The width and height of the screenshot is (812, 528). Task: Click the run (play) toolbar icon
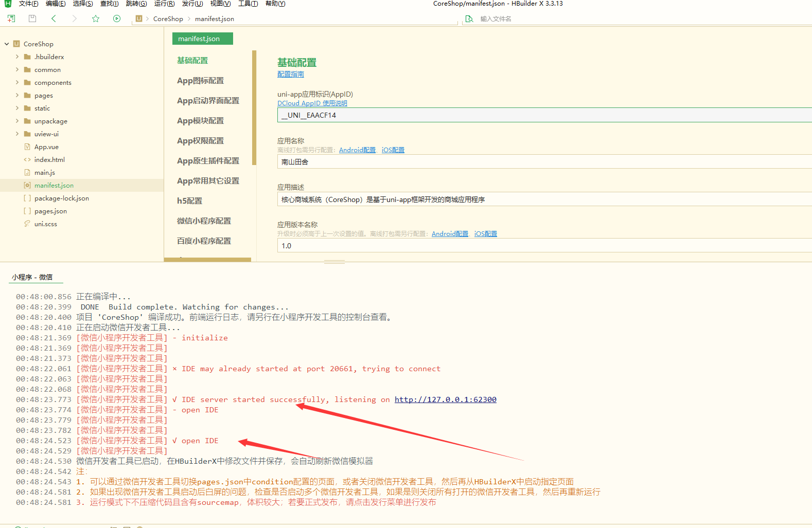coord(117,19)
